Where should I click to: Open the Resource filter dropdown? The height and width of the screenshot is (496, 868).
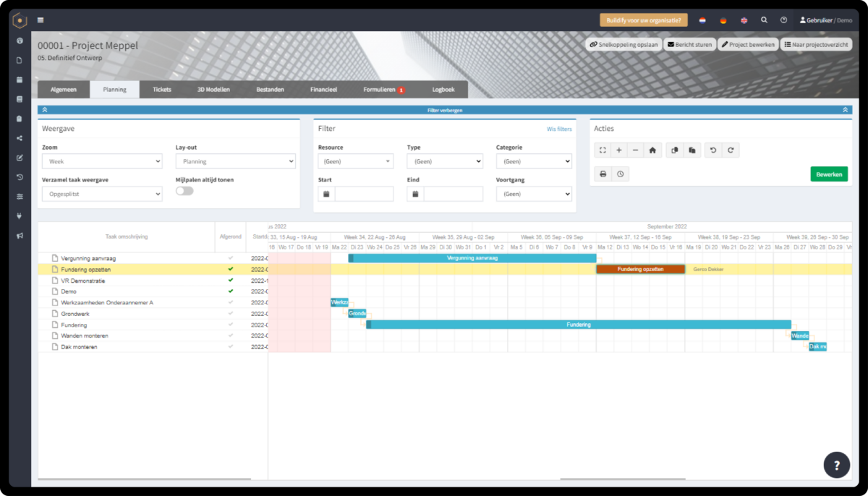356,161
